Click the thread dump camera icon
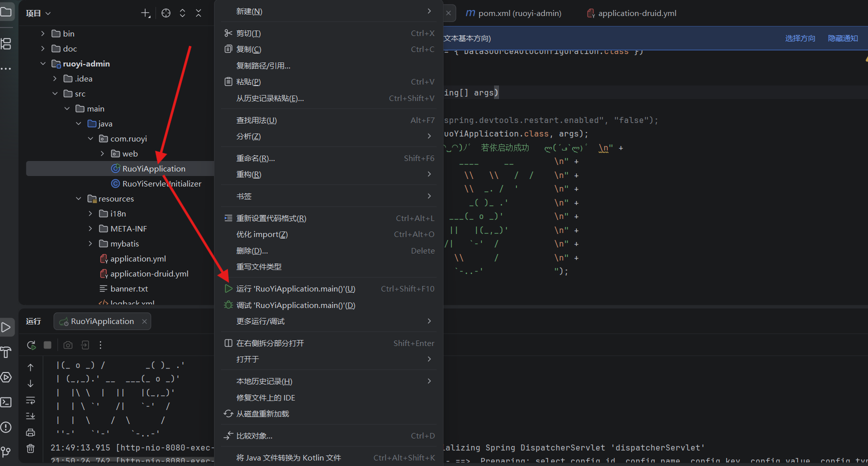 pyautogui.click(x=68, y=345)
